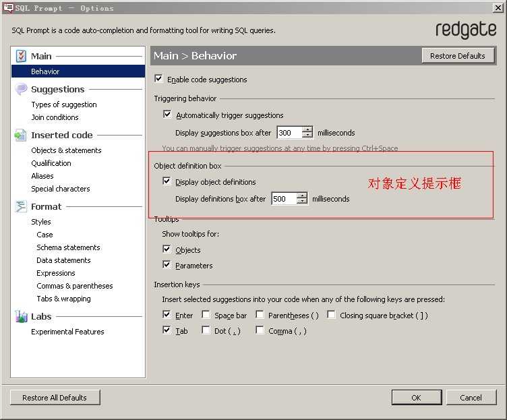507x420 pixels.
Task: Click the Labs section heading
Action: point(41,317)
